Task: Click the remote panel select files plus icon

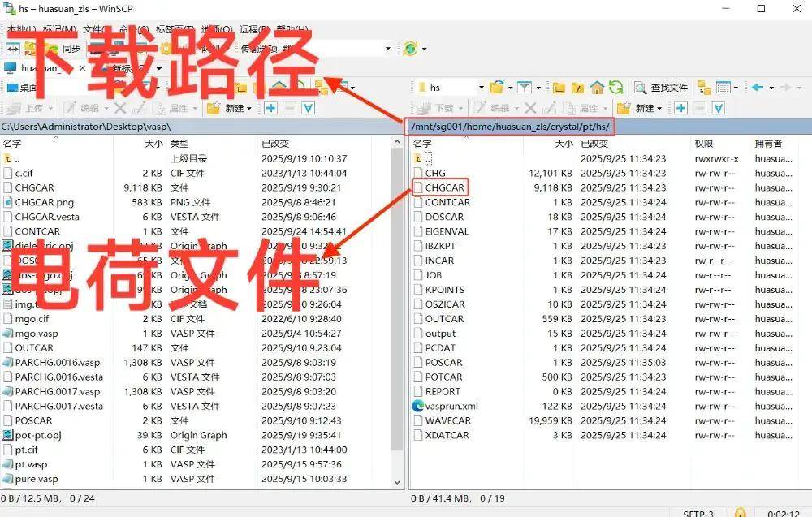Action: (x=680, y=108)
